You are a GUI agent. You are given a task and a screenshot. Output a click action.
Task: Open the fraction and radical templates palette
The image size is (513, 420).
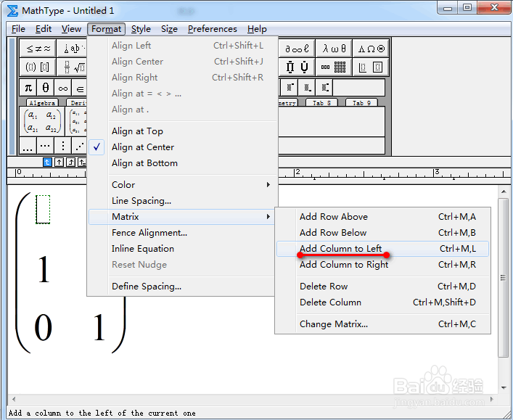tap(72, 67)
